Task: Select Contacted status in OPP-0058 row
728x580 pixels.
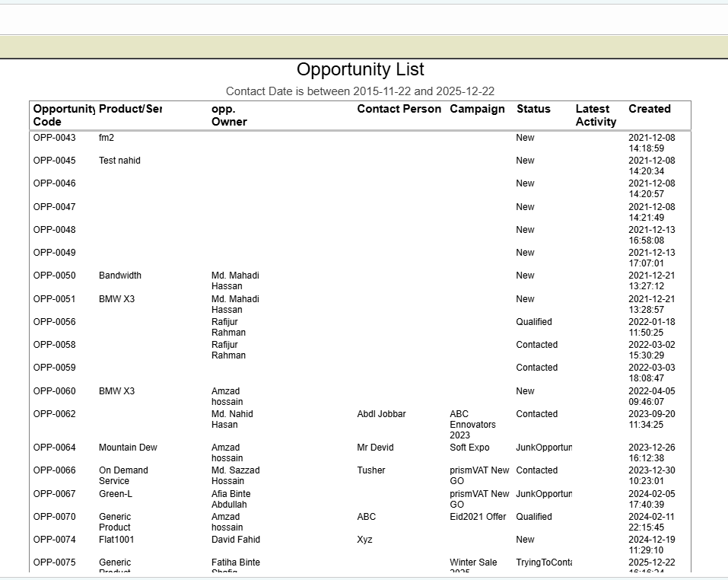Action: pos(537,345)
